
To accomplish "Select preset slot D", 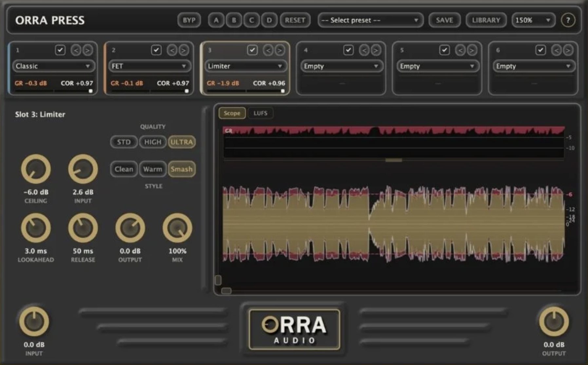I will click(x=269, y=20).
